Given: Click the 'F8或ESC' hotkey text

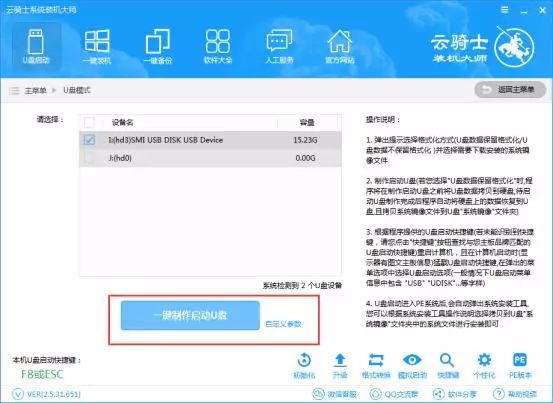Looking at the screenshot, I should (x=42, y=374).
